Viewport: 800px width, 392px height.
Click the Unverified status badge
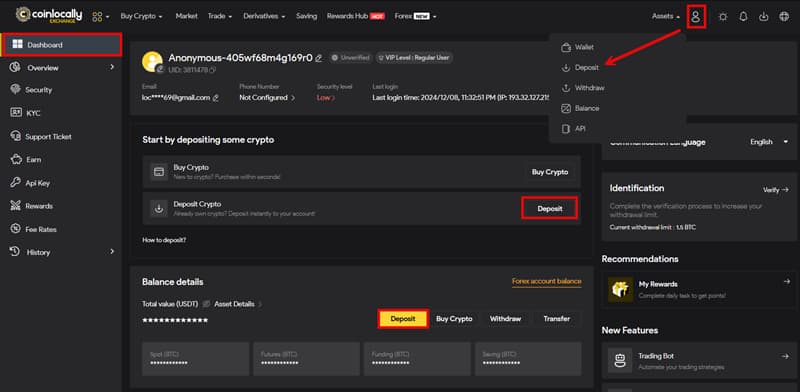[350, 58]
